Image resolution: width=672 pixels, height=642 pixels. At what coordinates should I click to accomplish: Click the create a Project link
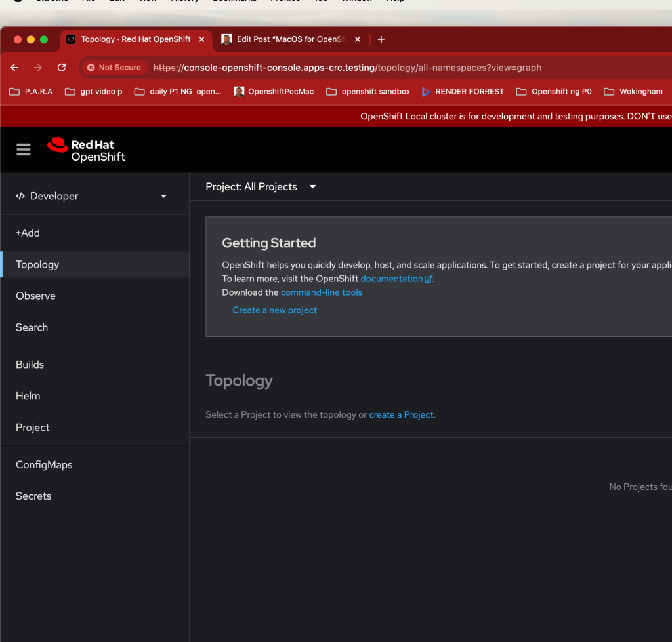click(401, 414)
